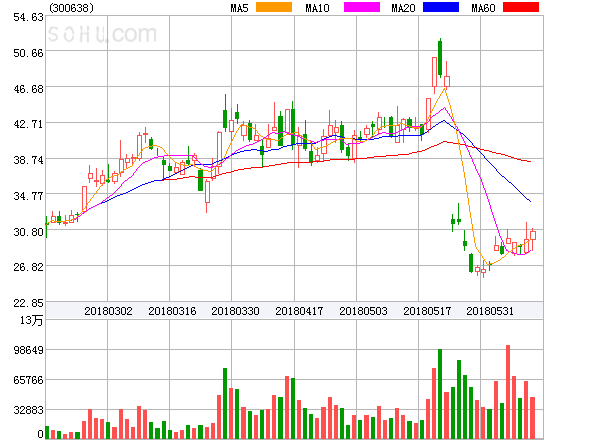Click the 46.68 price axis value

click(28, 89)
